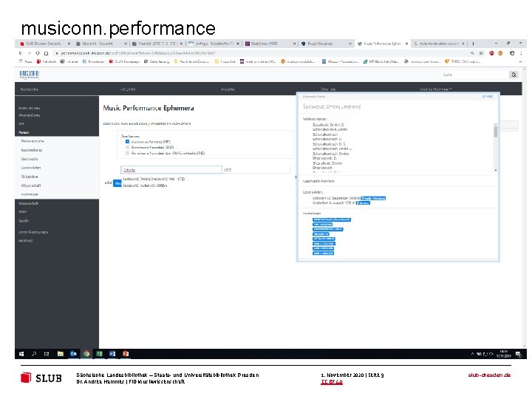
Task: Click the browser home icon
Action: (46, 53)
